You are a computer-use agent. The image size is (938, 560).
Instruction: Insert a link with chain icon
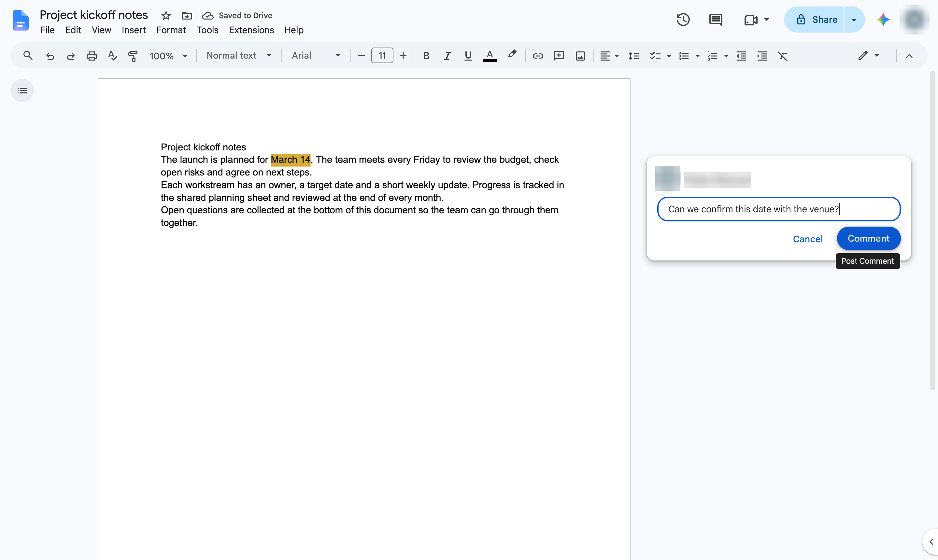(x=537, y=56)
